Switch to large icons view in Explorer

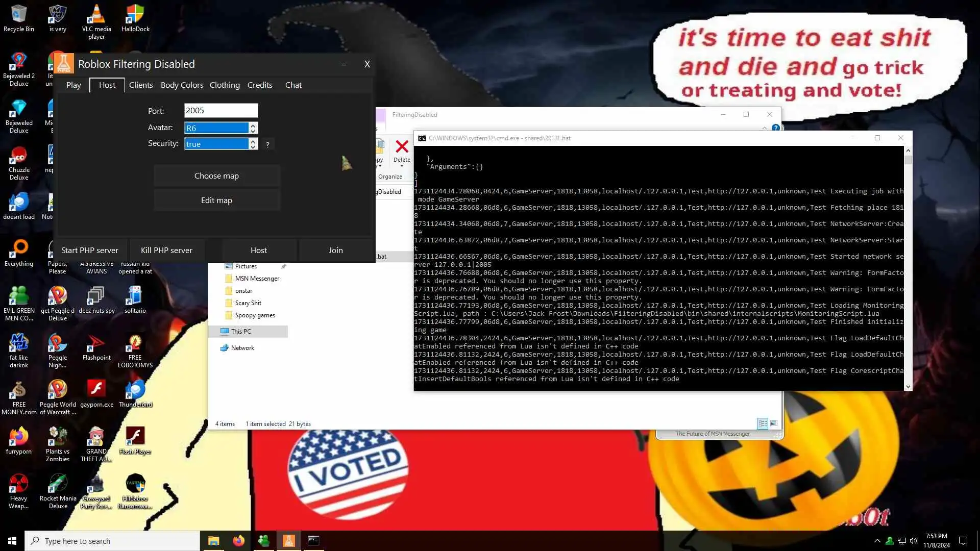click(x=774, y=423)
